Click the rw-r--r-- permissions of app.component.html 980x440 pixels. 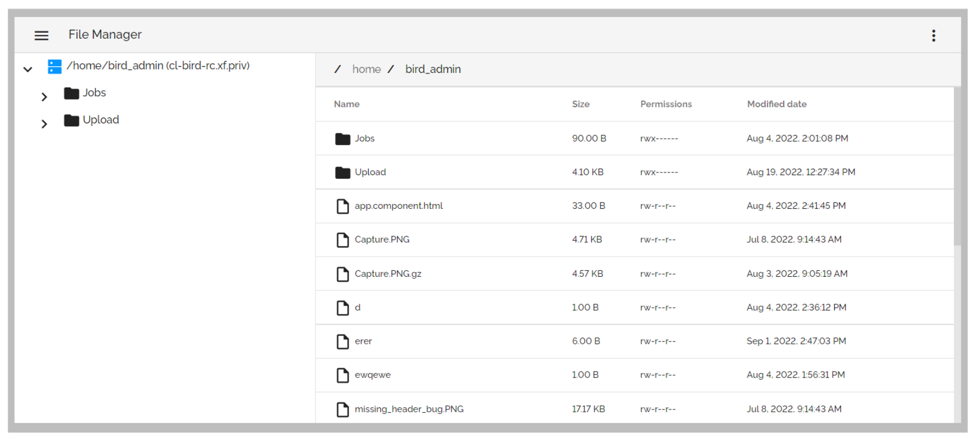[x=658, y=206]
